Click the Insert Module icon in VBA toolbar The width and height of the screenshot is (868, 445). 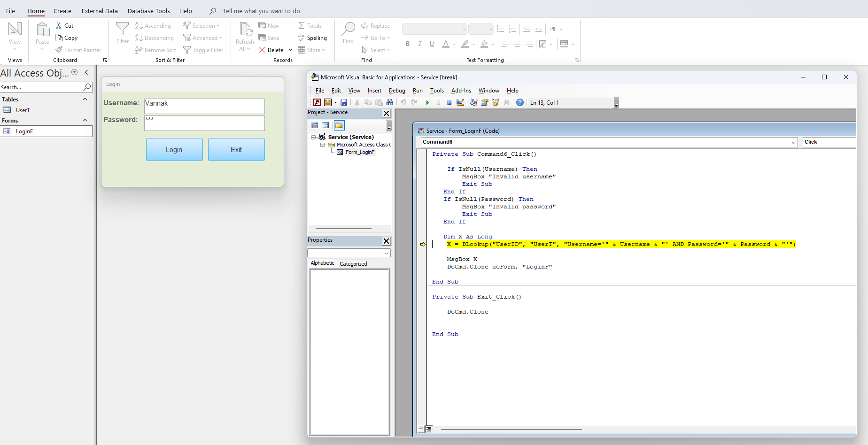[x=328, y=102]
